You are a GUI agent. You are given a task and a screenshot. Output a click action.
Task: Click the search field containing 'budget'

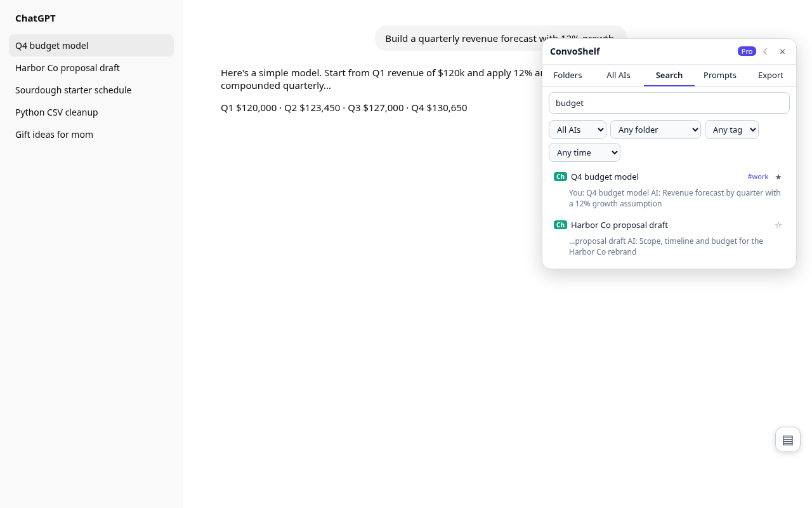(x=669, y=103)
